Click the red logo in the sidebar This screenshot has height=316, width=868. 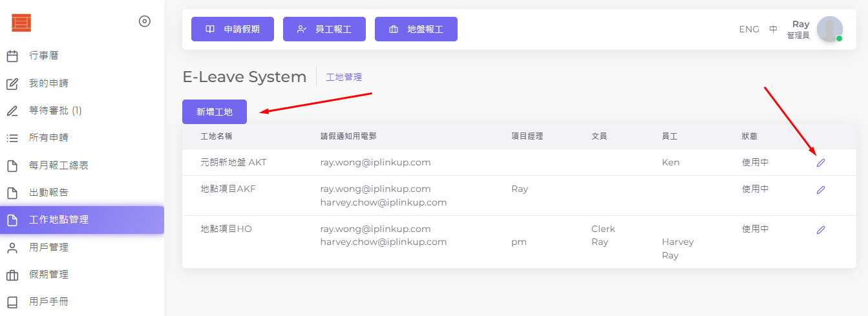21,23
